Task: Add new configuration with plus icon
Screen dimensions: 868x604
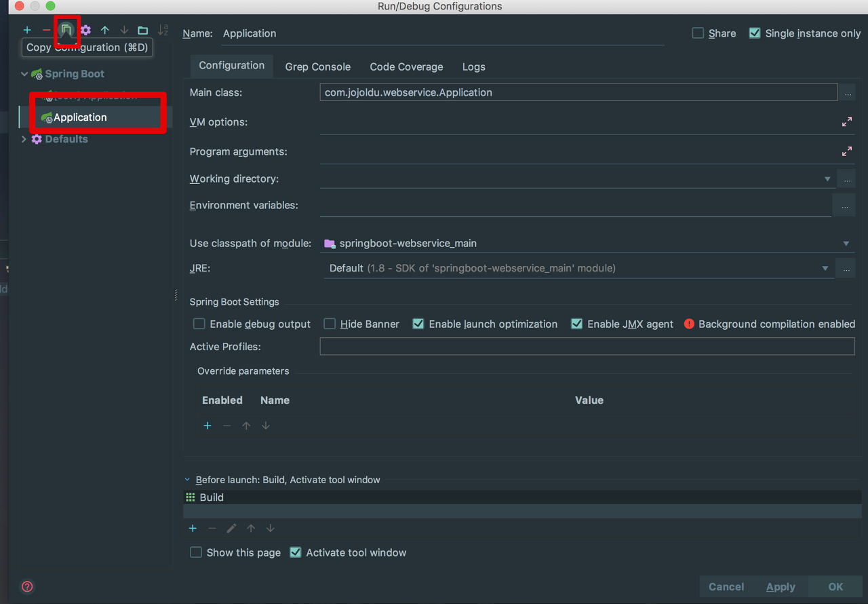Action: (x=27, y=30)
